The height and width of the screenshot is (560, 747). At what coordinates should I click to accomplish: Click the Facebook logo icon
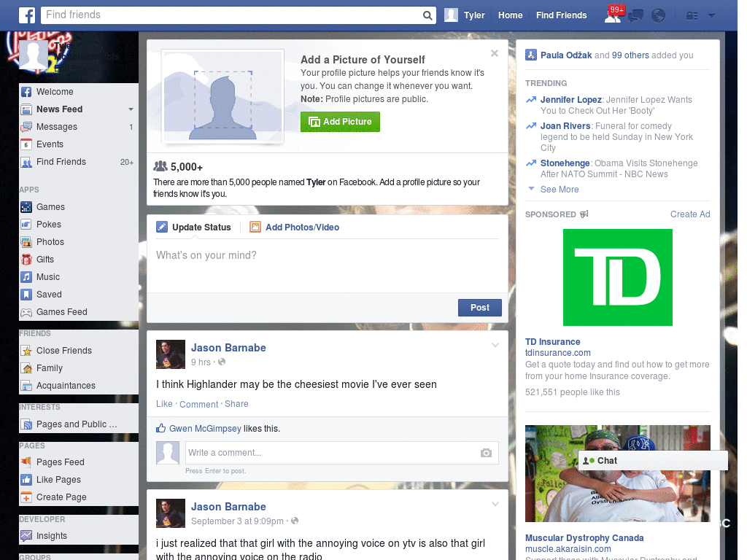click(x=27, y=15)
